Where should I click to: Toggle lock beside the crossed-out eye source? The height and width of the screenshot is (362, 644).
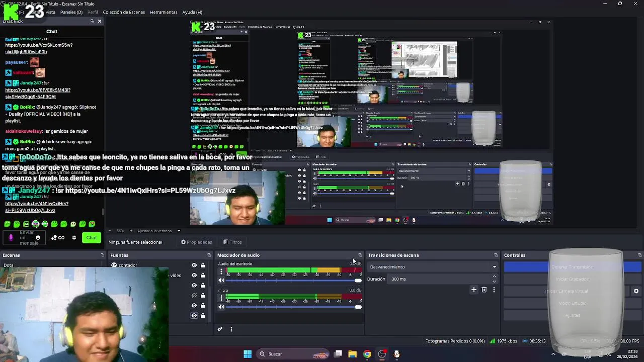point(203,295)
